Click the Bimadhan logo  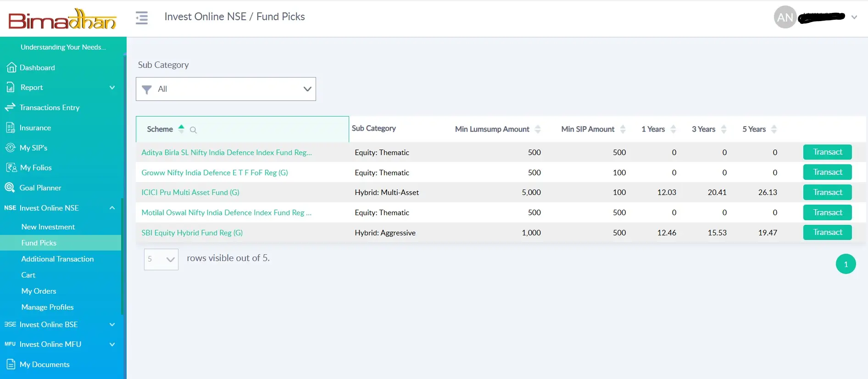click(62, 19)
